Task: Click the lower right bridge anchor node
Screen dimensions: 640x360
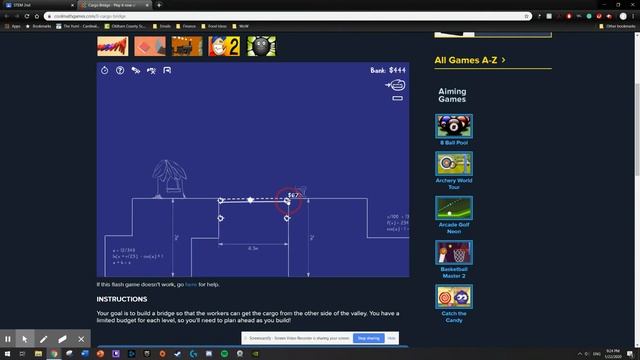Action: (287, 218)
